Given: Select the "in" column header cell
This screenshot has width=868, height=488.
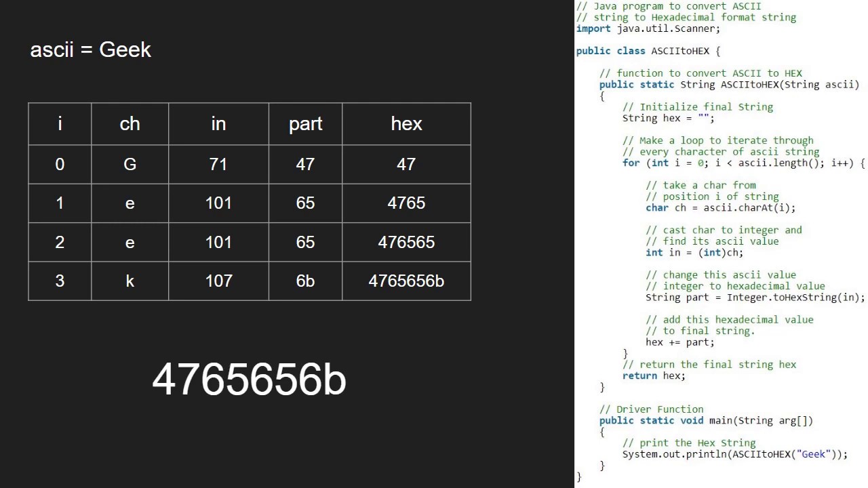Looking at the screenshot, I should tap(218, 124).
